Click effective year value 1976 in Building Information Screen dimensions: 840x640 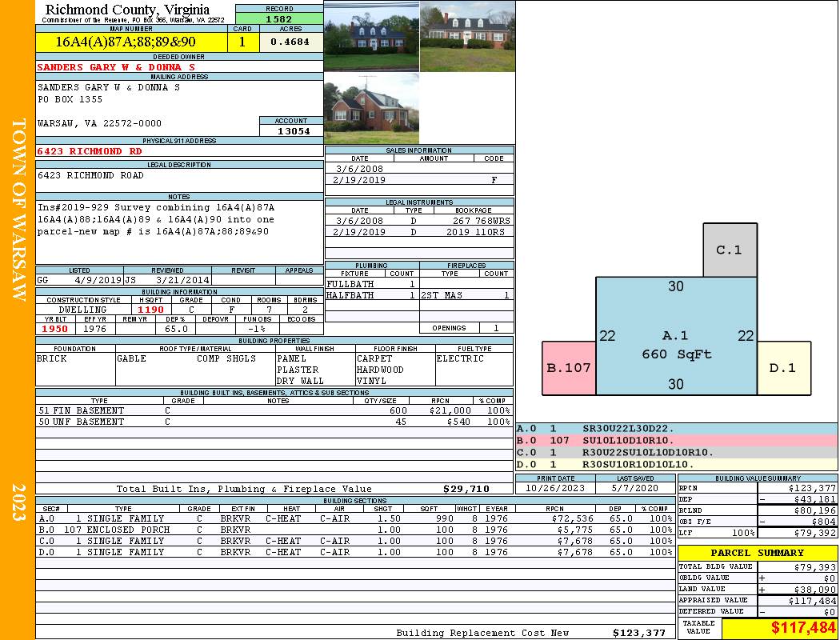(95, 329)
